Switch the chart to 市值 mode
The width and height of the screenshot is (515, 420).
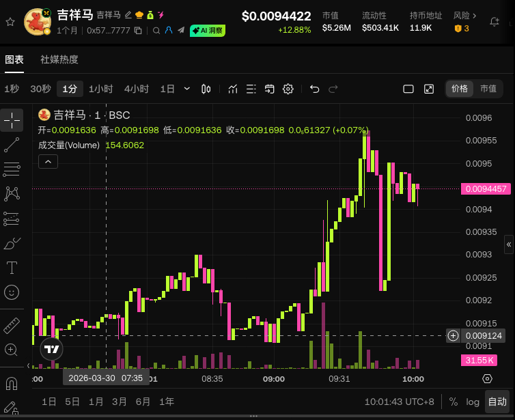488,89
